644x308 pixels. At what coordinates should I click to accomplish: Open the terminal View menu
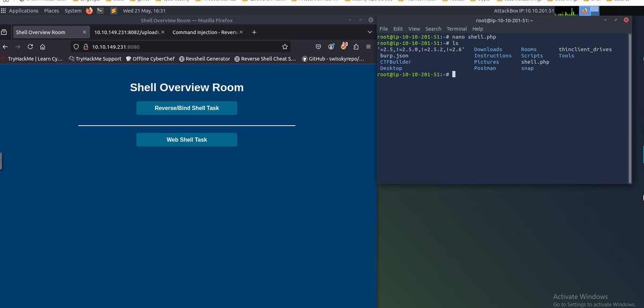(x=414, y=29)
